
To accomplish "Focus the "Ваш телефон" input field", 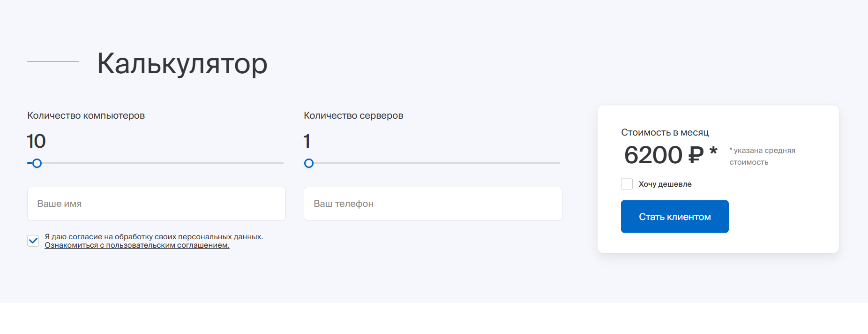I will click(433, 204).
